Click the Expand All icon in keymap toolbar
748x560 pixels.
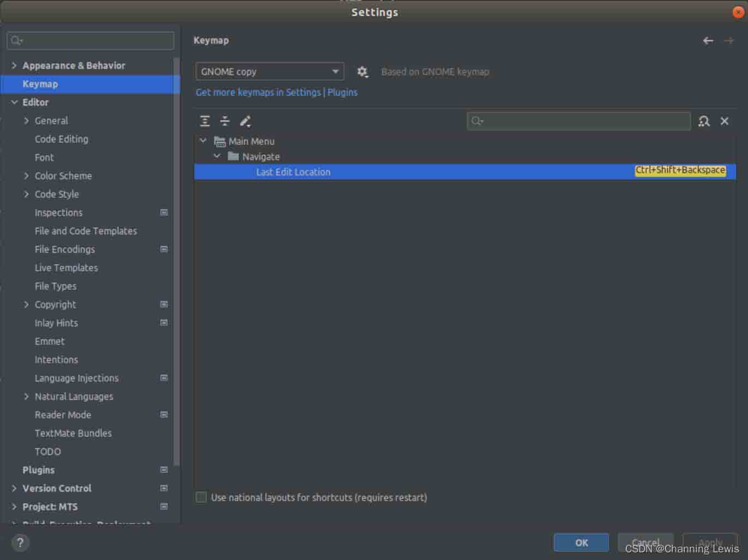point(205,121)
